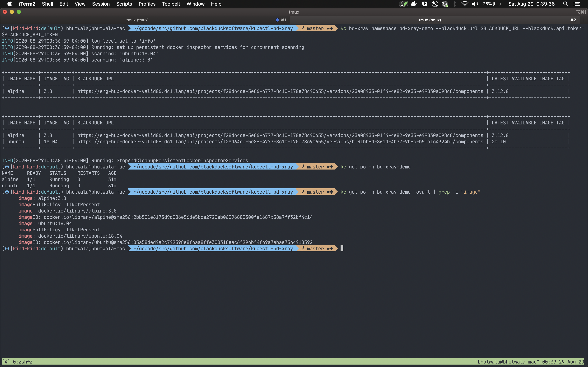Open the Docker whale menu bar icon
The width and height of the screenshot is (588, 367).
(414, 4)
